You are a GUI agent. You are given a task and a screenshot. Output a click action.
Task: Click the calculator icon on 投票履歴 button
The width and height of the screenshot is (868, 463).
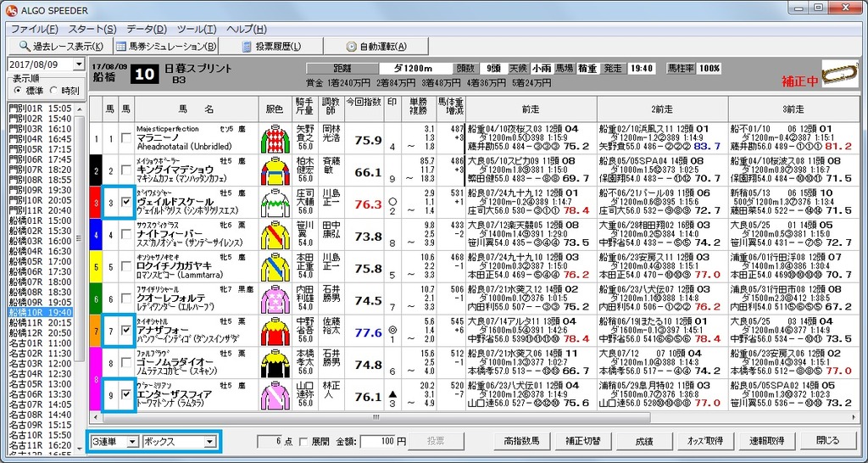(x=247, y=47)
